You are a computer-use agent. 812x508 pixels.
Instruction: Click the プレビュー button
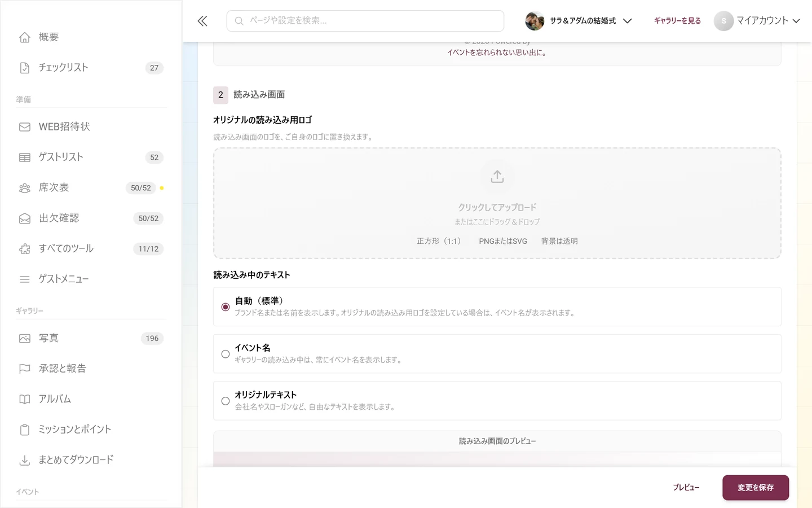point(686,488)
